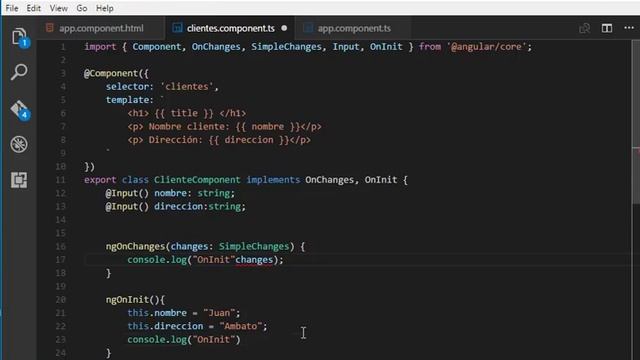Click the Split Editor icon

point(607,28)
